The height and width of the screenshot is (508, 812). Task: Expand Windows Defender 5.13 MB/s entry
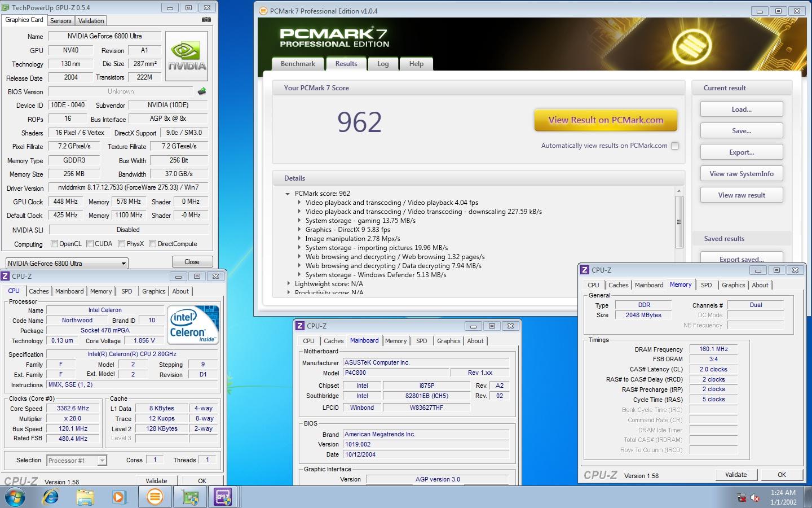(x=299, y=275)
